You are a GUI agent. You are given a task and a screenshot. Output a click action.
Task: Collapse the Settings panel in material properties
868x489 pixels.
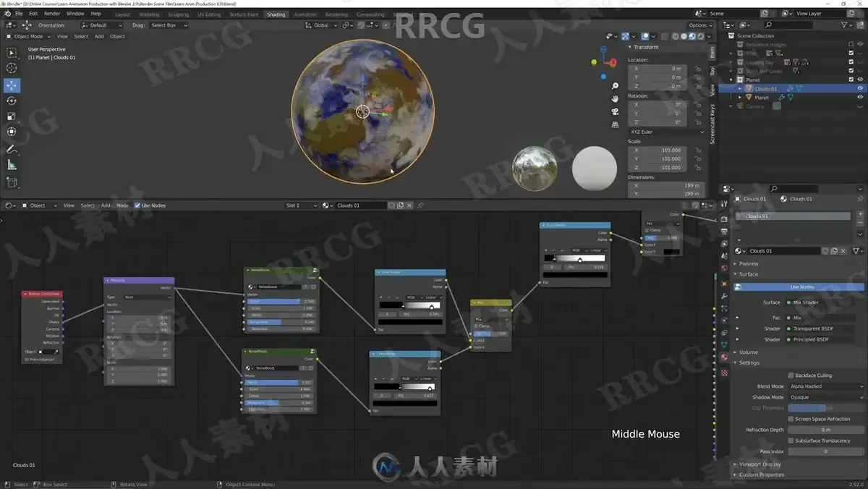[x=748, y=363]
